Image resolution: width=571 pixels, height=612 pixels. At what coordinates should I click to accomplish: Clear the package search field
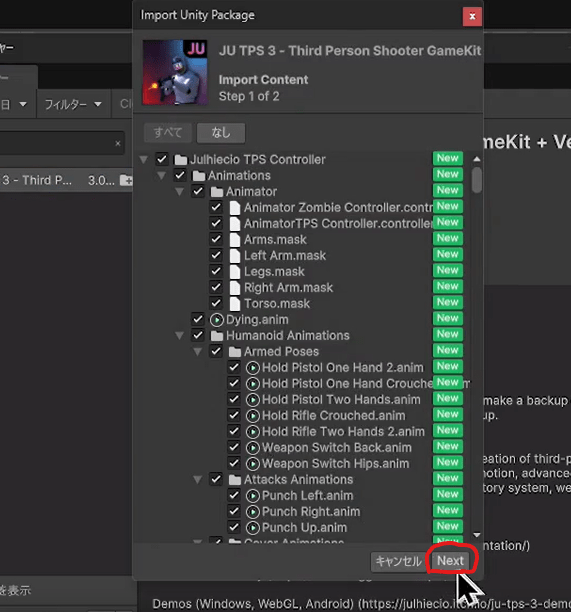coord(118,143)
